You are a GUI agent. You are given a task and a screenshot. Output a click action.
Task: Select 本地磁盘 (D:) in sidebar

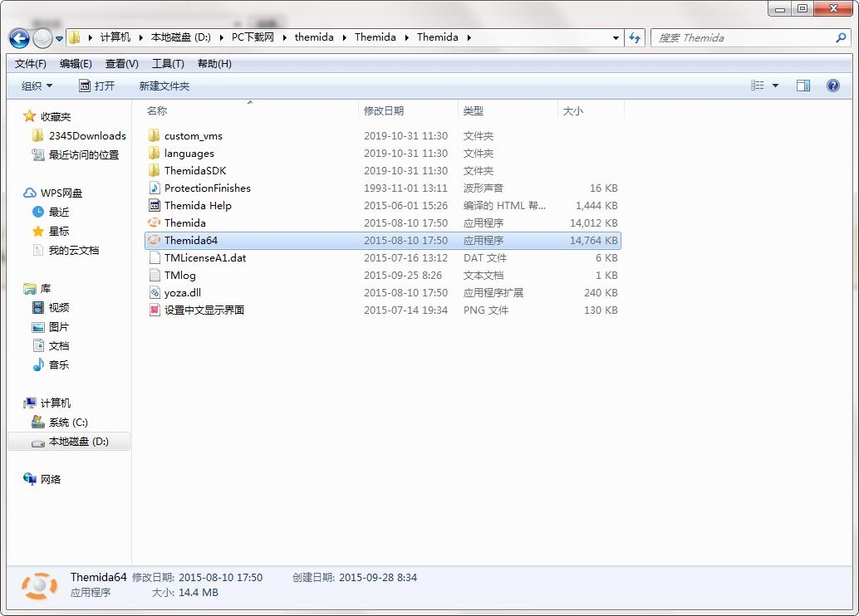(x=70, y=442)
